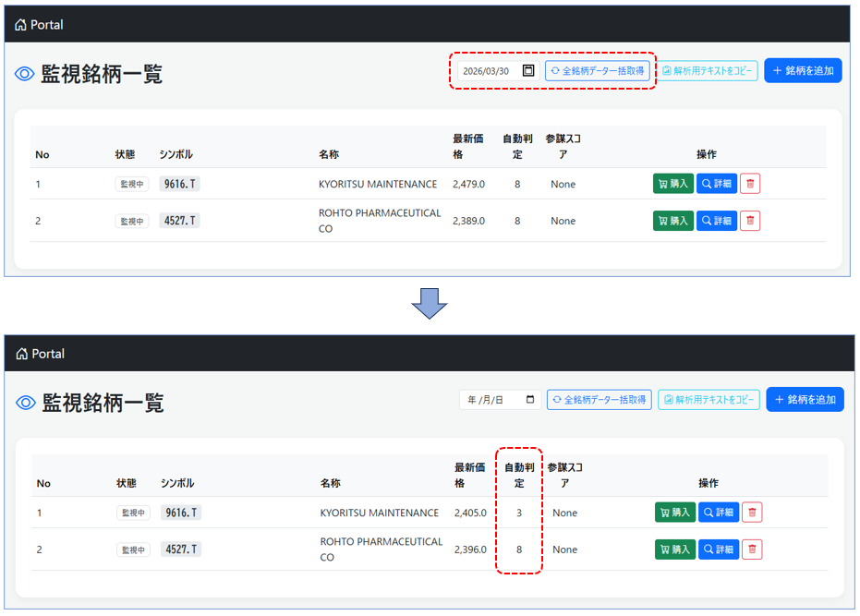Open 詳細 for the ROHTO row priced 2,396.0
Screen dimensions: 860x616
point(719,550)
